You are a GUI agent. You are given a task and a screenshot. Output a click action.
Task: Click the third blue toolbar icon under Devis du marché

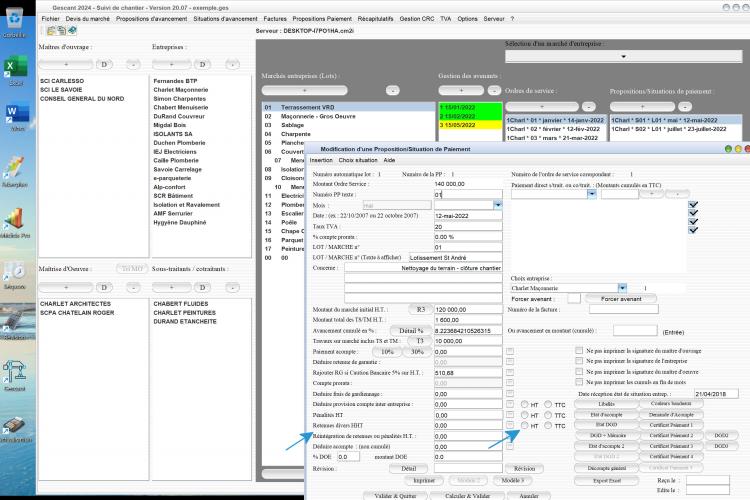[x=72, y=31]
